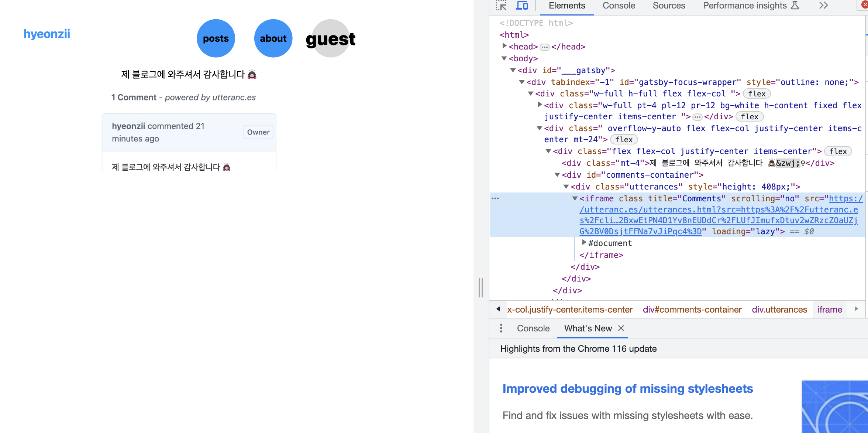Select the mt-4 div node
The height and width of the screenshot is (433, 868).
pyautogui.click(x=698, y=163)
